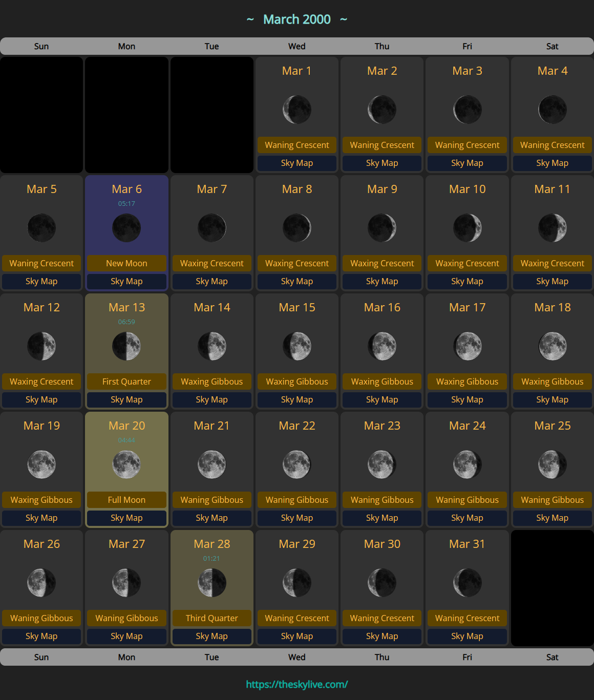The image size is (594, 700).
Task: Click the New Moon icon on Mar 6
Action: click(126, 228)
